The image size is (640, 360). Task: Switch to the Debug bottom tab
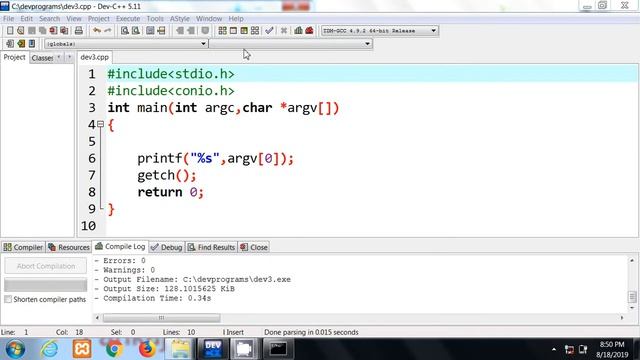click(167, 247)
